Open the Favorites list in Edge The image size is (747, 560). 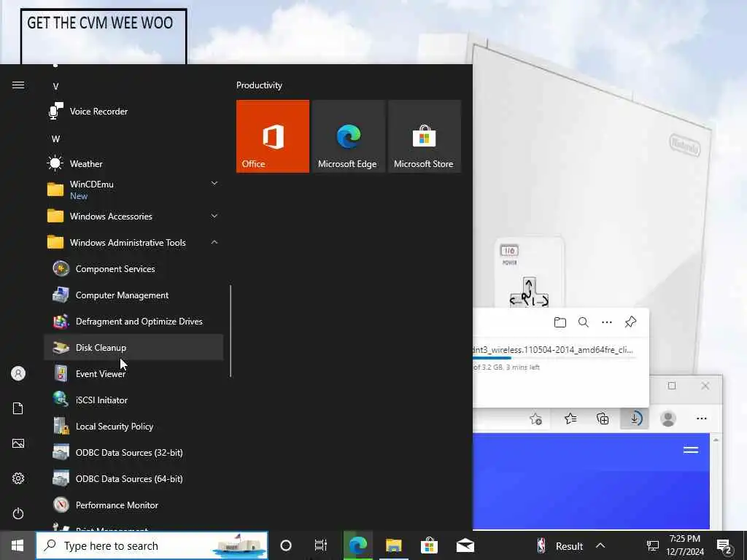(x=570, y=419)
